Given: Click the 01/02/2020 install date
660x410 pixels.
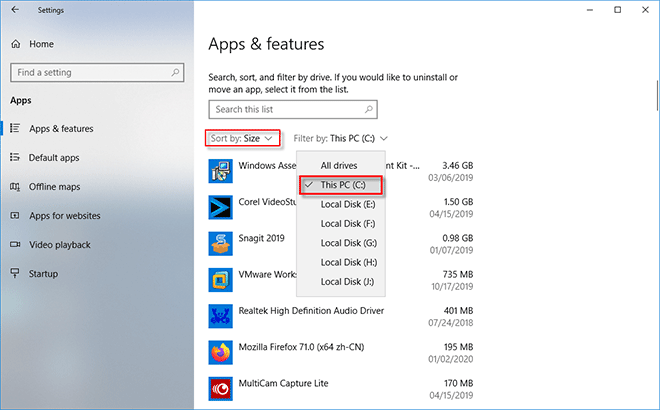Looking at the screenshot, I should [x=450, y=359].
